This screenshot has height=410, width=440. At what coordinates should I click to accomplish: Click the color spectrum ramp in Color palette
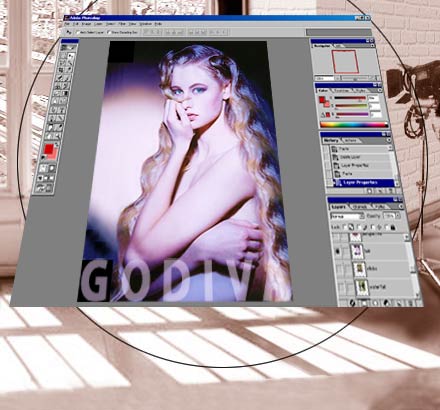354,125
